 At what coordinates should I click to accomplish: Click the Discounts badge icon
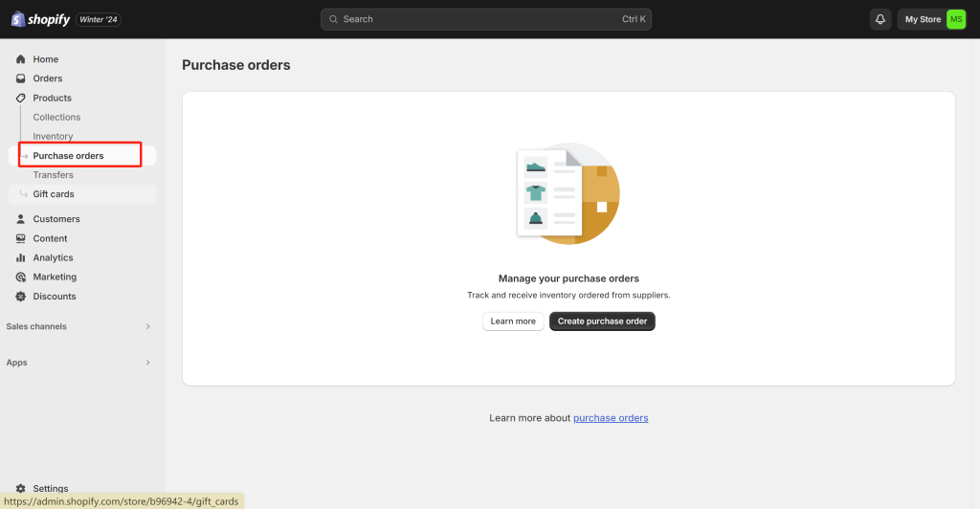[21, 296]
